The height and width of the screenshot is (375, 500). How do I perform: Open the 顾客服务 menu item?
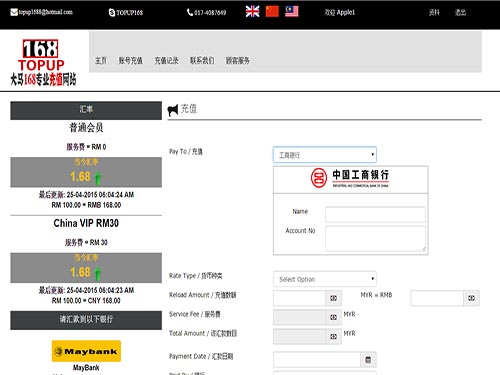point(238,61)
